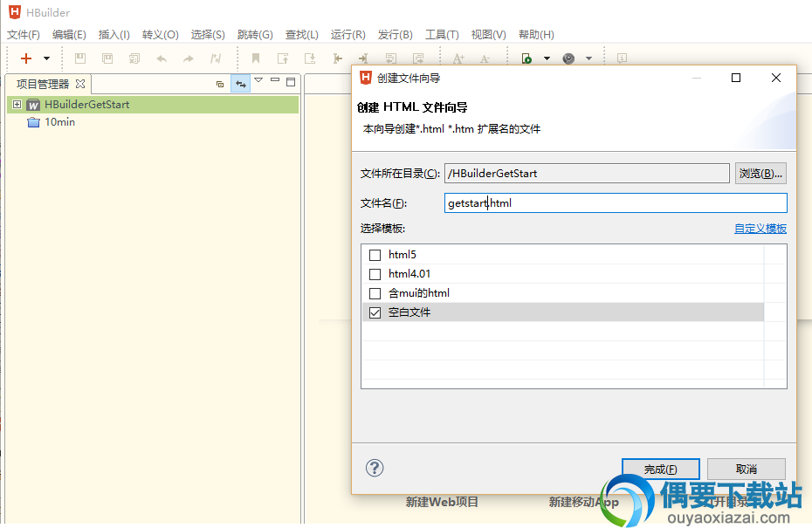
Task: Click the 取消 cancel button
Action: click(x=747, y=469)
